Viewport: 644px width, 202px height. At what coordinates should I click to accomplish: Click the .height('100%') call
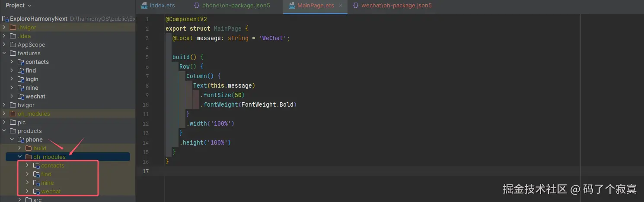pos(205,143)
